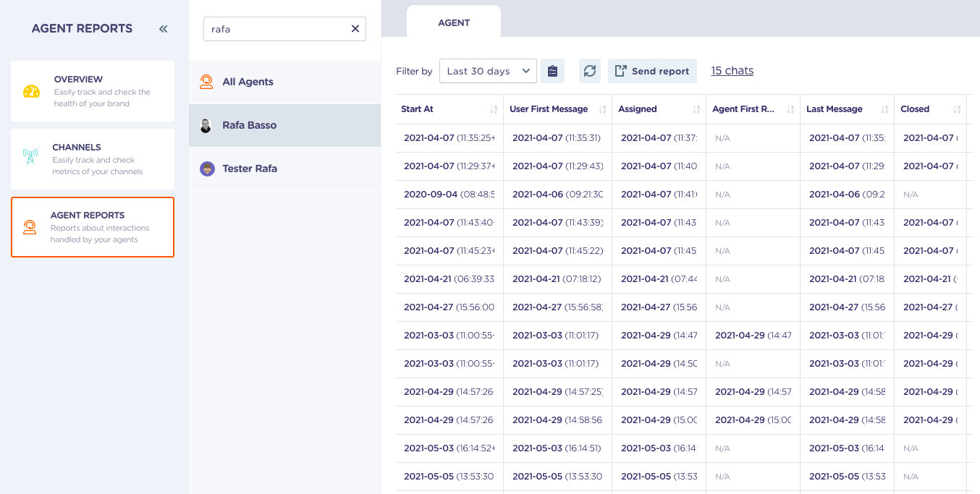The width and height of the screenshot is (980, 494).
Task: Sort by User First Message column arrows
Action: coord(602,109)
